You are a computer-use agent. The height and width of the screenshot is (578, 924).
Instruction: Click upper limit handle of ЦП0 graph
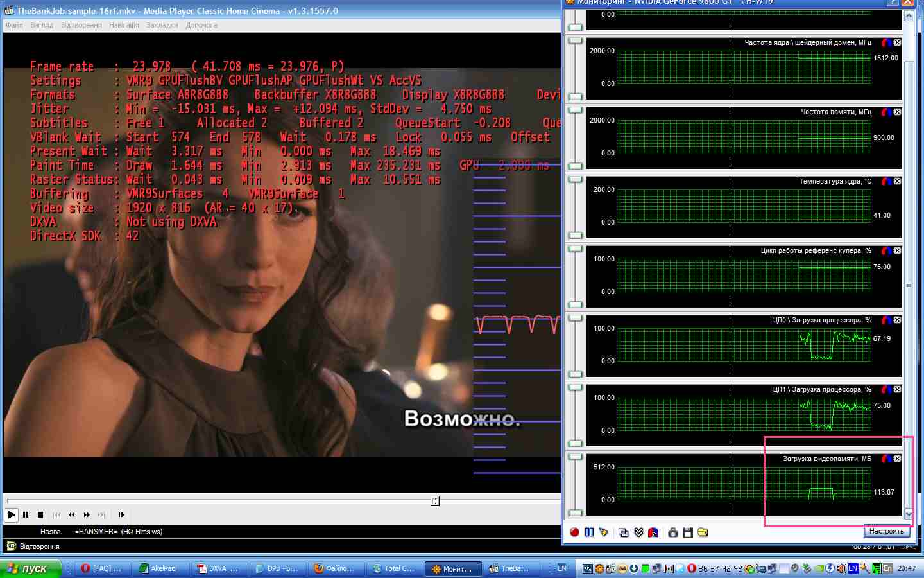[576, 319]
